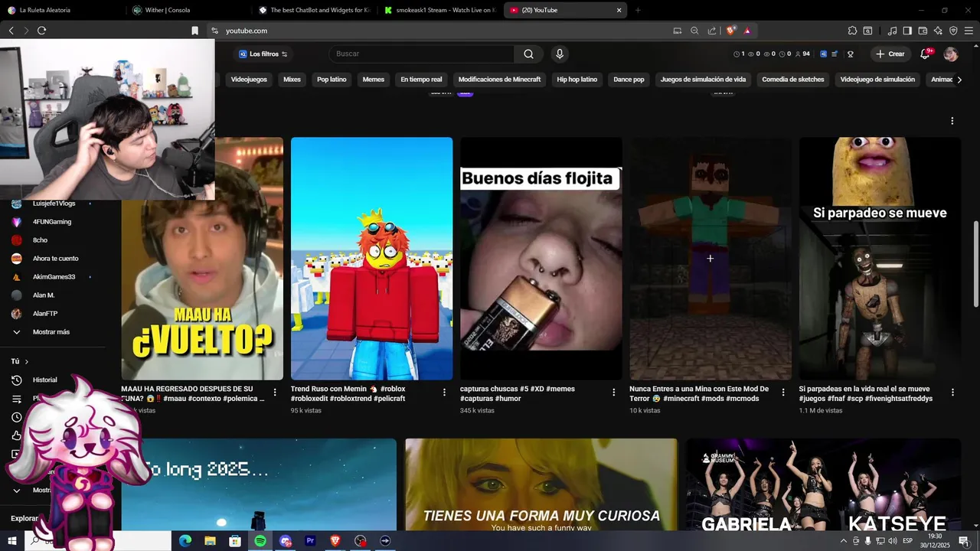Select the Memes category chip
Viewport: 980px width, 551px height.
click(x=374, y=80)
